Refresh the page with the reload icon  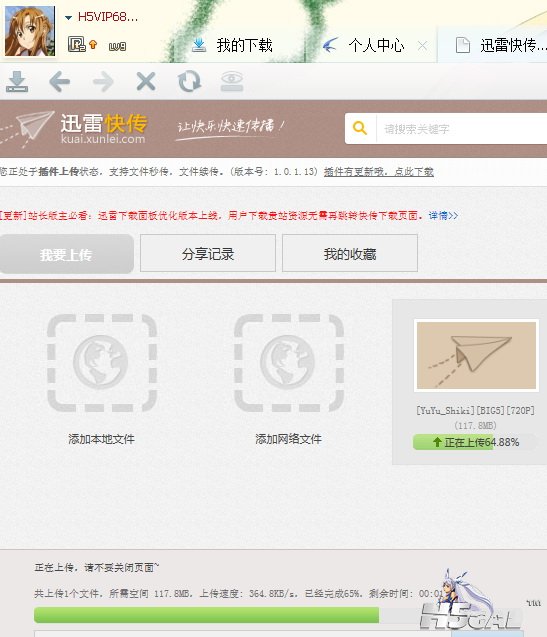point(189,81)
